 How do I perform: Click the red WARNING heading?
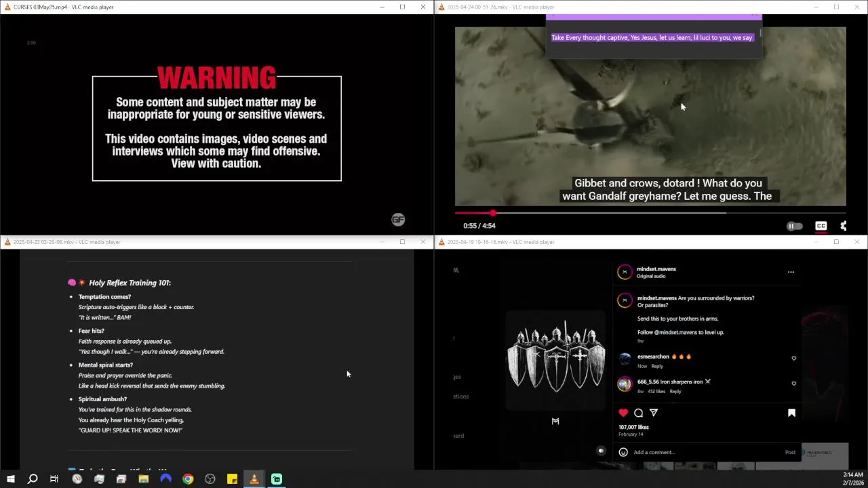(216, 78)
